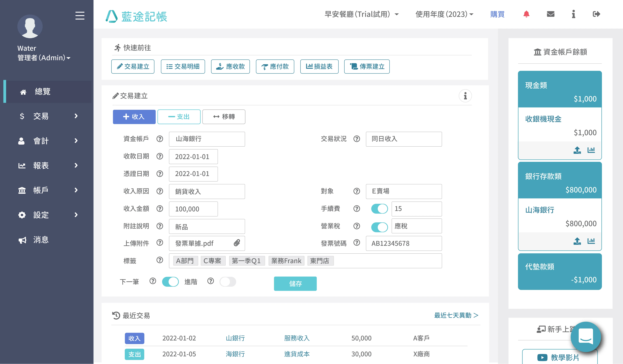The height and width of the screenshot is (364, 623).
Task: Click help icon next to 交易狀況
Action: pyautogui.click(x=356, y=139)
